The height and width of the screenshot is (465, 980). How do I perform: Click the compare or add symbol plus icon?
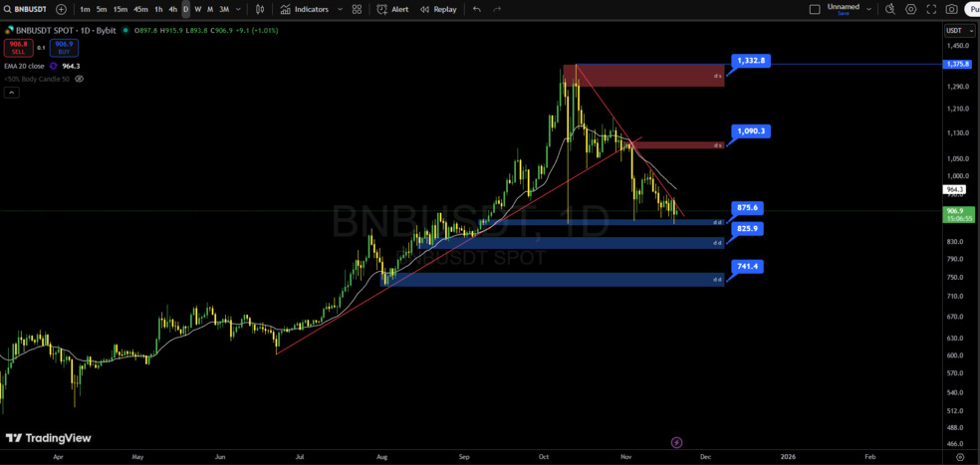[62, 9]
